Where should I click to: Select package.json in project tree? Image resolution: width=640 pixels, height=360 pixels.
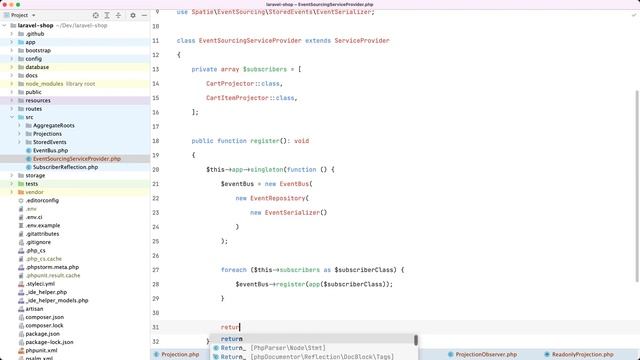click(42, 334)
